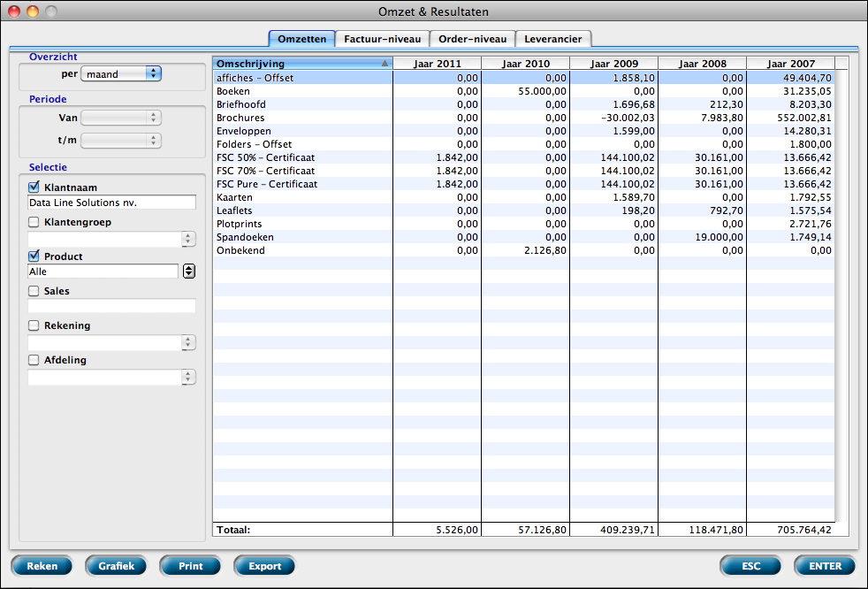Select the 'Brochures' row
The image size is (868, 589).
tap(523, 118)
